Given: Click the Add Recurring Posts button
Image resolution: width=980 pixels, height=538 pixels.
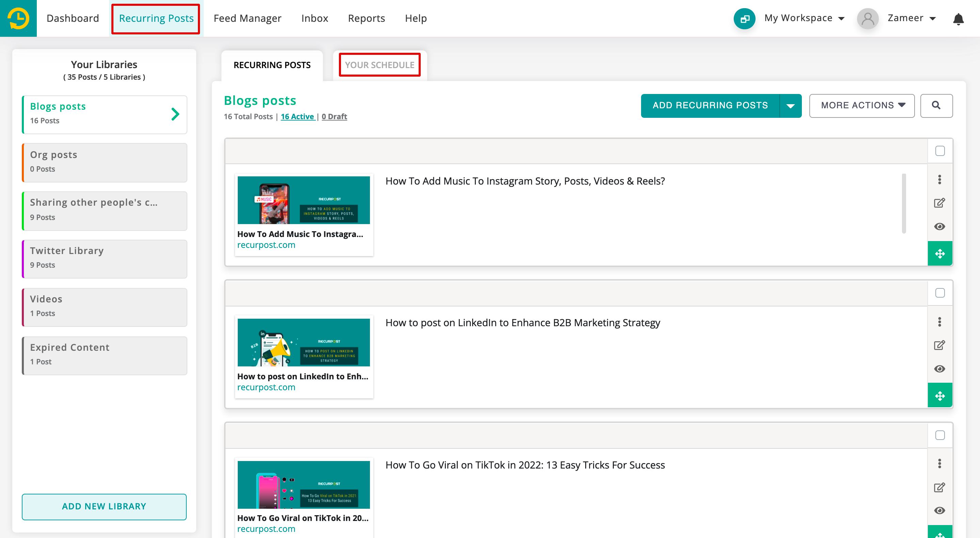Looking at the screenshot, I should (710, 105).
